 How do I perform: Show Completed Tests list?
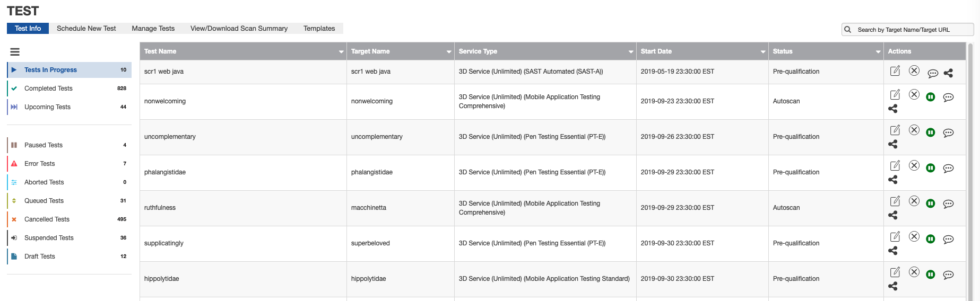pos(69,88)
